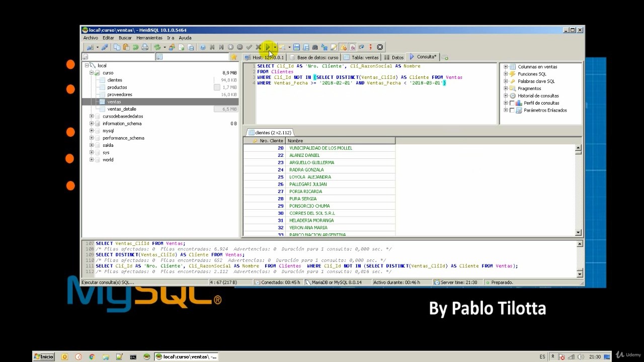Click the delete row minus icon

tap(239, 47)
